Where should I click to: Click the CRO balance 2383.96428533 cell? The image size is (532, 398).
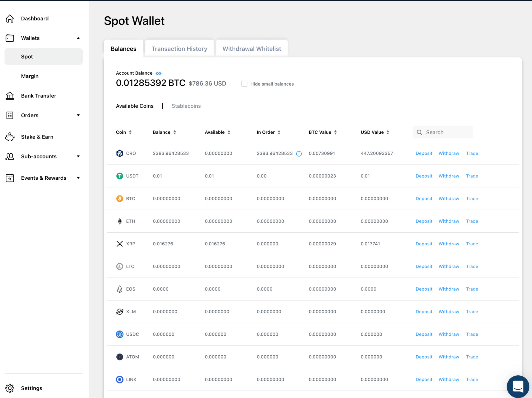[171, 153]
